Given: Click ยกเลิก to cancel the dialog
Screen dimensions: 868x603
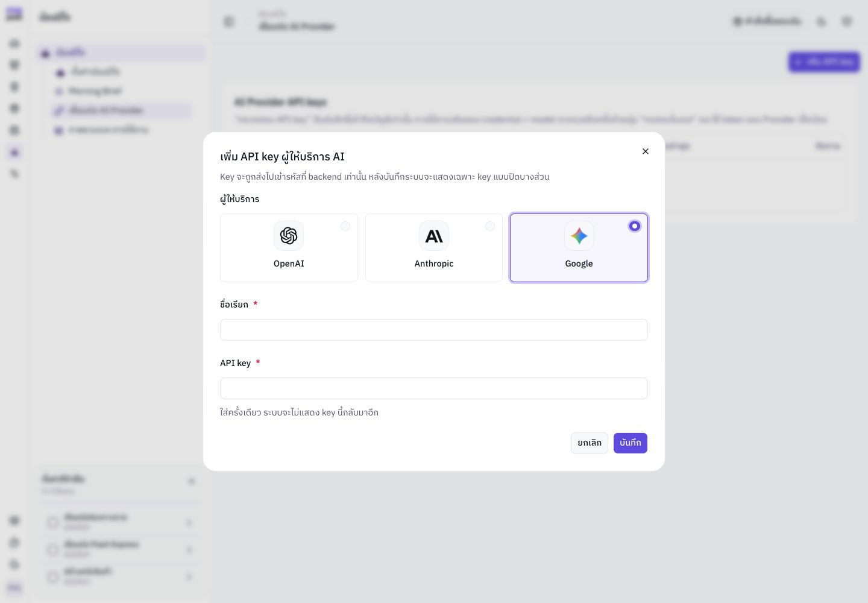Looking at the screenshot, I should click(x=590, y=443).
